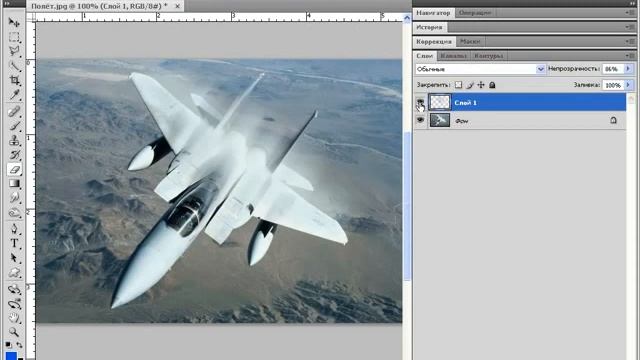Switch to the Операции tab
The height and width of the screenshot is (360, 640).
click(474, 13)
